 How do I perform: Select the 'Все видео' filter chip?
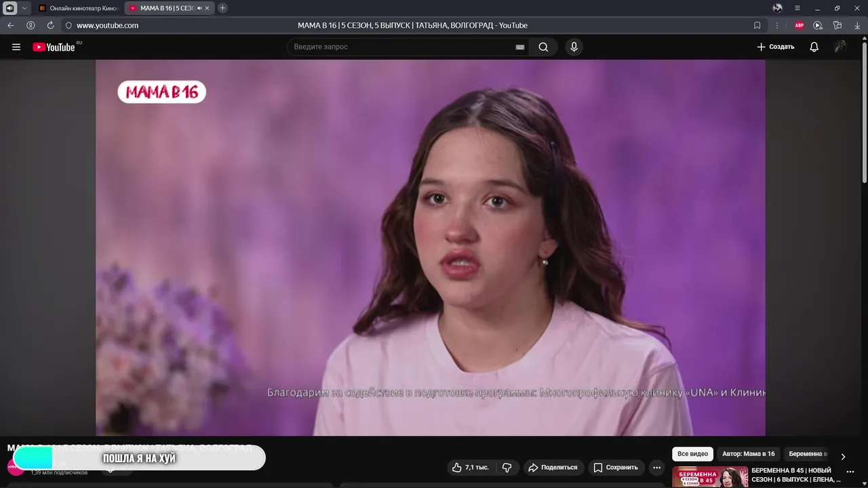[x=692, y=454]
